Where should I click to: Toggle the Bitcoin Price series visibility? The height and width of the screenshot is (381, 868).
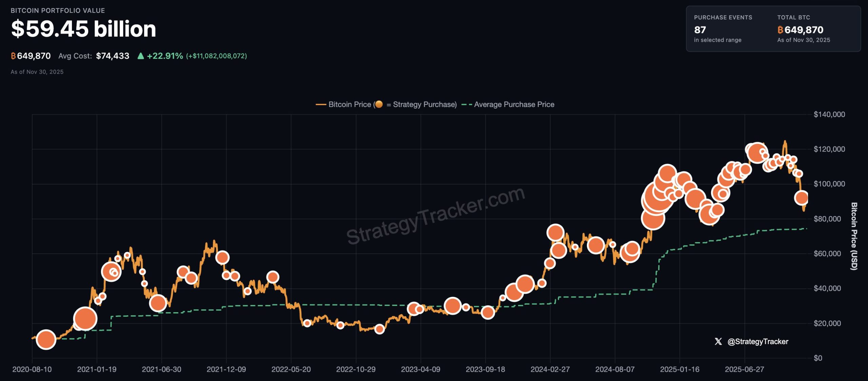click(x=349, y=104)
